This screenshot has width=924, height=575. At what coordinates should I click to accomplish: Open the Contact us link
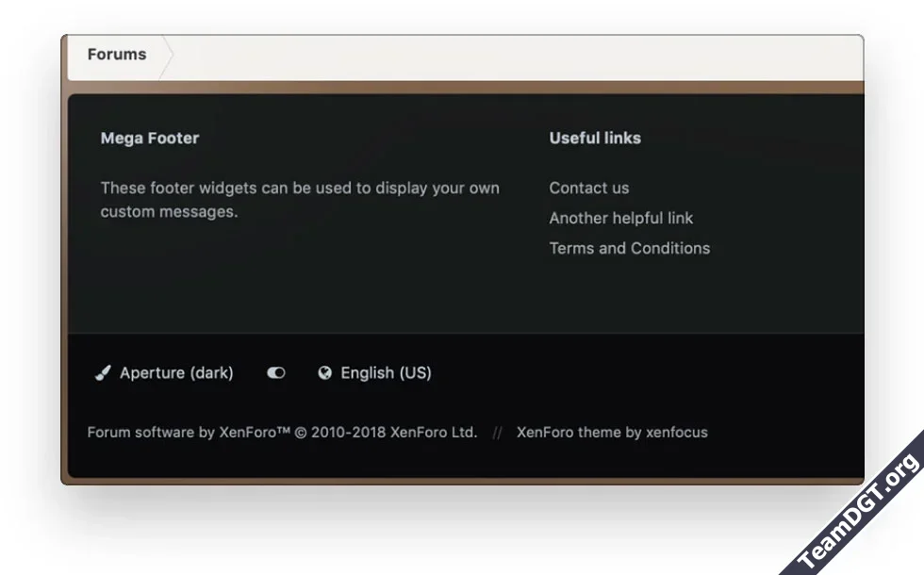tap(589, 189)
